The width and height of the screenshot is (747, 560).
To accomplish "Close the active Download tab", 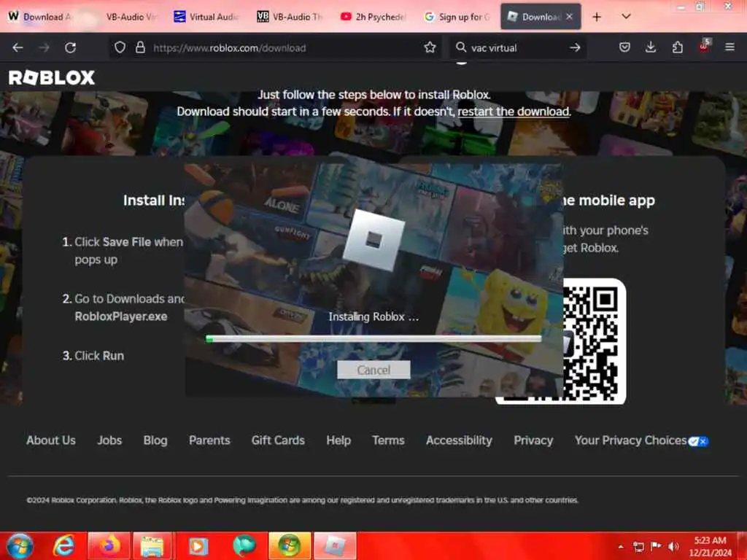I will tap(569, 17).
